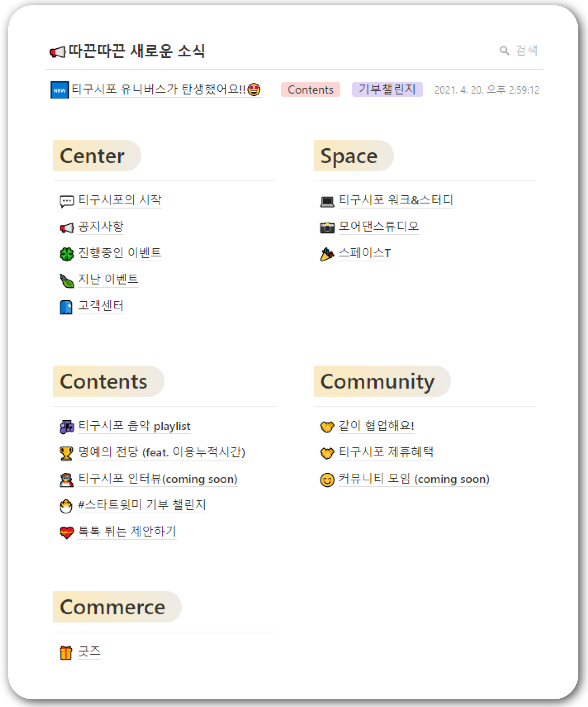Image resolution: width=588 pixels, height=707 pixels.
Task: Click the trophy icon by 명예의 전당
Action: coord(66,453)
